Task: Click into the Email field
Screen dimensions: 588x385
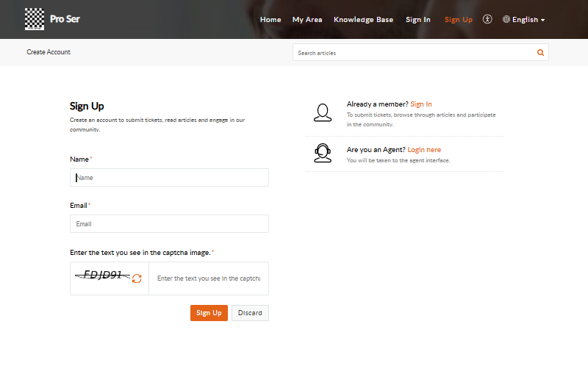Action: pos(169,224)
